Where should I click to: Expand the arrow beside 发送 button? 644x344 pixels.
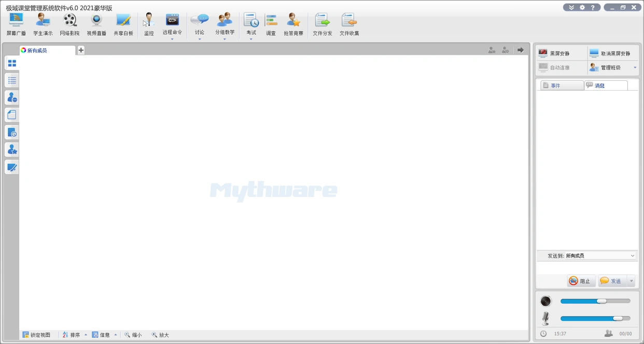(x=631, y=281)
